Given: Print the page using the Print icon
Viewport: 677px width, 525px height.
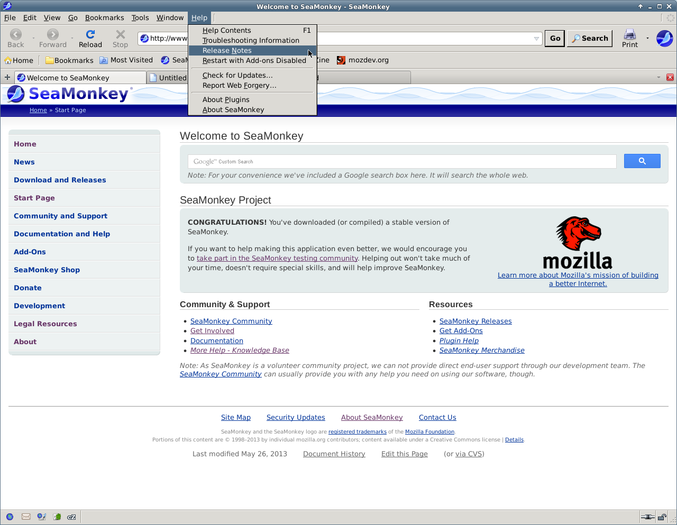Looking at the screenshot, I should [x=630, y=38].
